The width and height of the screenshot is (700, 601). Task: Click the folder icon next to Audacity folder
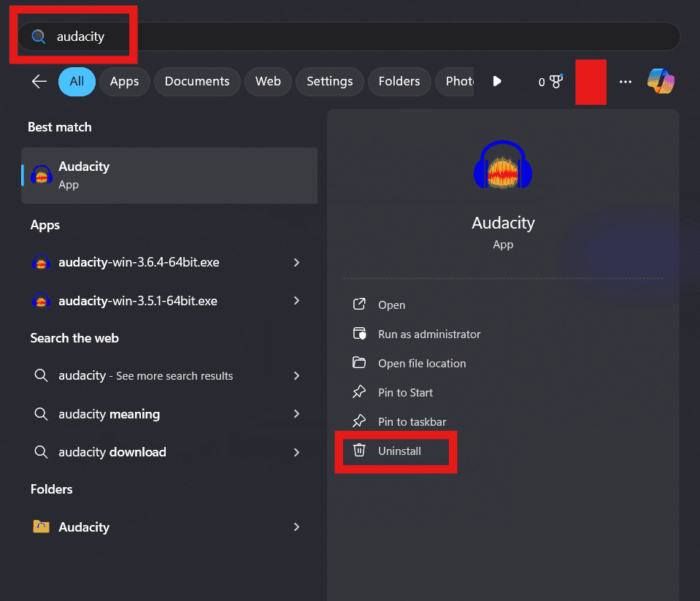pyautogui.click(x=41, y=527)
